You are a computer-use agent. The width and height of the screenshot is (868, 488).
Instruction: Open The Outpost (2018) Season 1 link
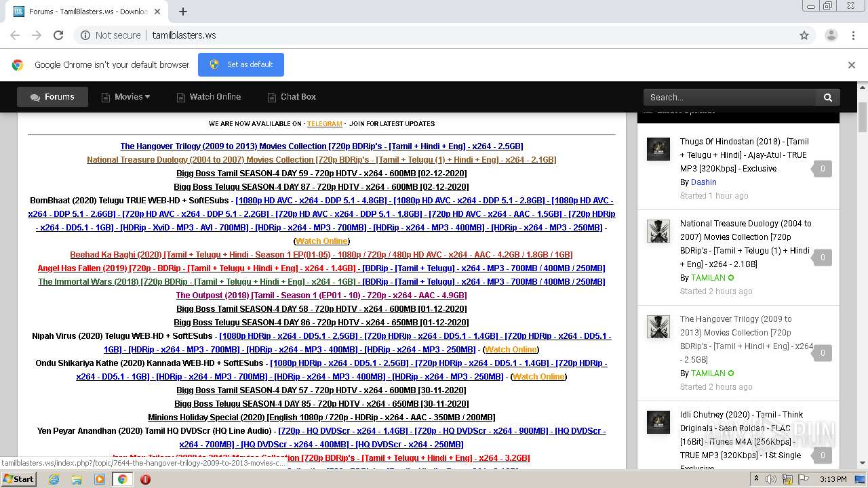tap(321, 296)
